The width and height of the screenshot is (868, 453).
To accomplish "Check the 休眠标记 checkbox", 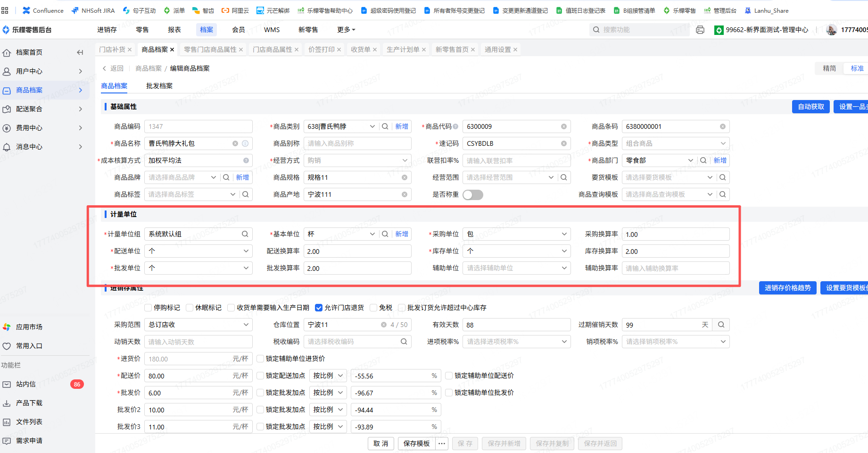I will point(190,308).
